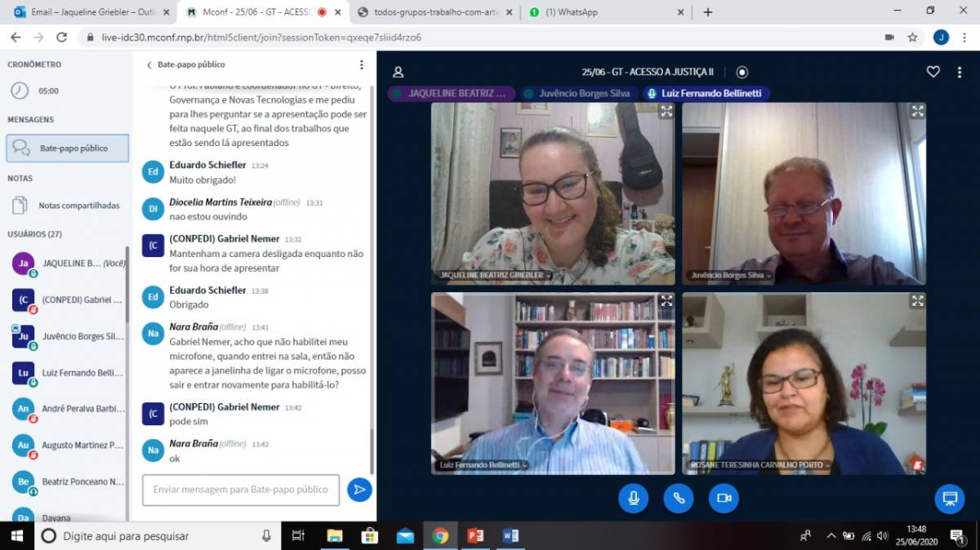
Task: Click the users list toggle icon
Action: 398,72
